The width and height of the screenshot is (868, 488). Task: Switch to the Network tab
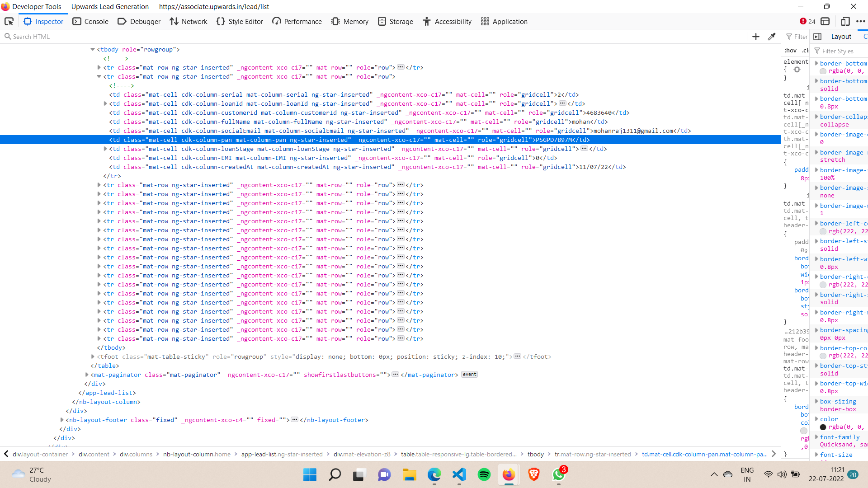coord(189,21)
